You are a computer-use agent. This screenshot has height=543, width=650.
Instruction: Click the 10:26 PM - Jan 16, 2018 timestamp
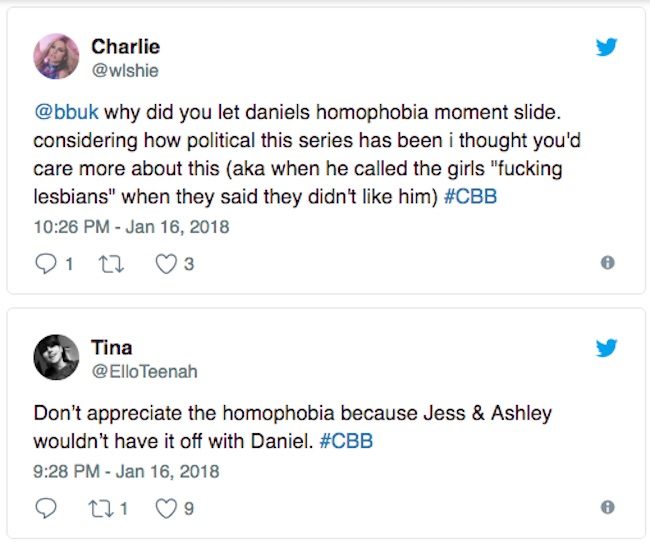point(130,227)
